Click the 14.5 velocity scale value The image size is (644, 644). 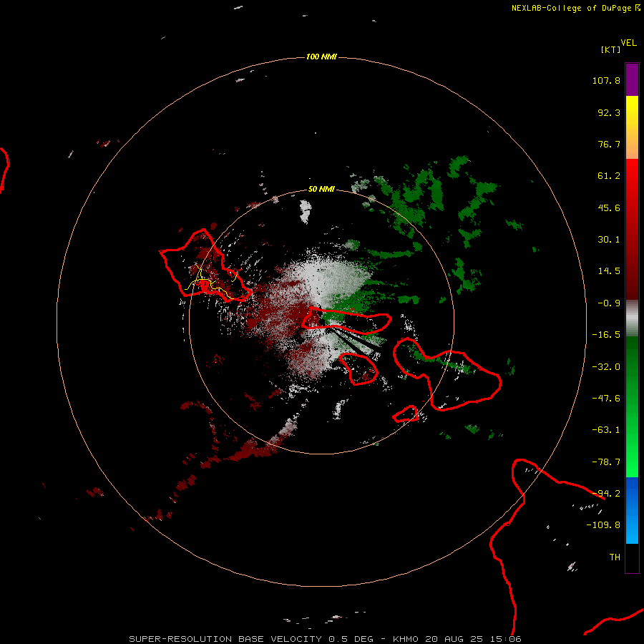[x=609, y=271]
